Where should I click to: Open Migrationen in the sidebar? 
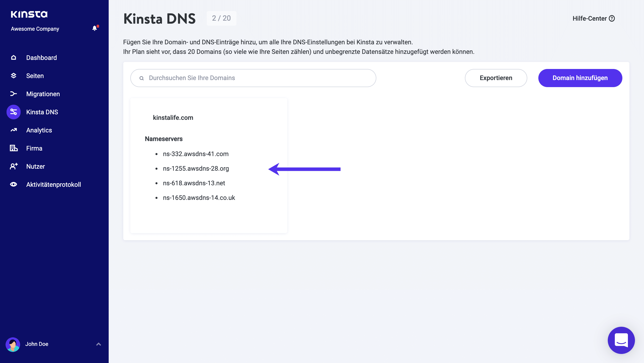(x=43, y=94)
